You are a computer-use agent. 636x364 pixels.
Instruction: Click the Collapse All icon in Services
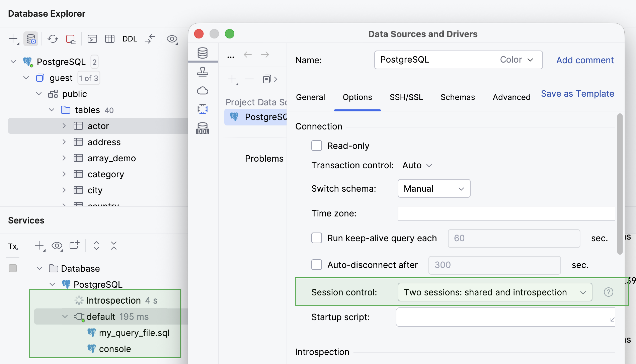114,246
